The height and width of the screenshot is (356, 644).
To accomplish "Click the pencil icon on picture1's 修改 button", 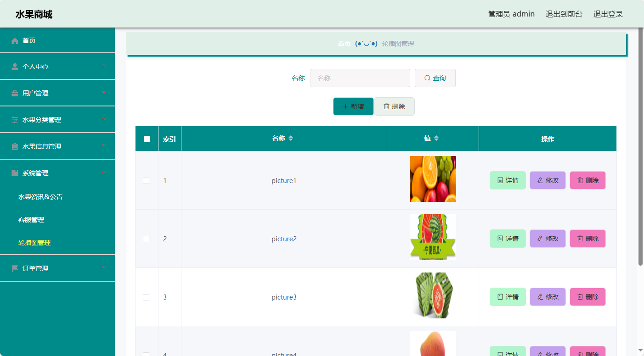I will (x=541, y=180).
